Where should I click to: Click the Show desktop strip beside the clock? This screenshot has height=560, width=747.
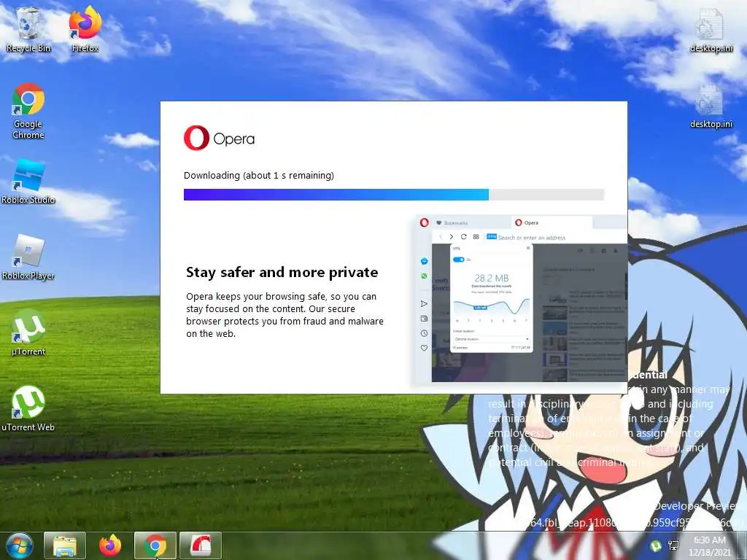742,545
